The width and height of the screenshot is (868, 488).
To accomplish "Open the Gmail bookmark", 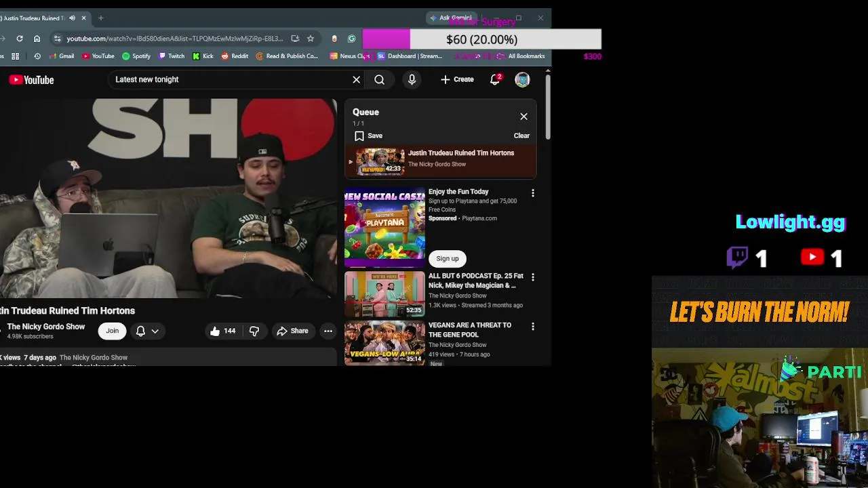I will 62,56.
